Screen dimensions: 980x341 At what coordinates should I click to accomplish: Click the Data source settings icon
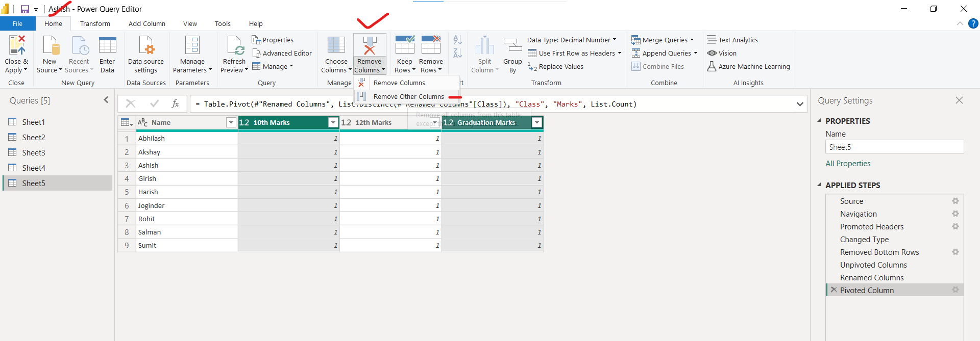[146, 45]
